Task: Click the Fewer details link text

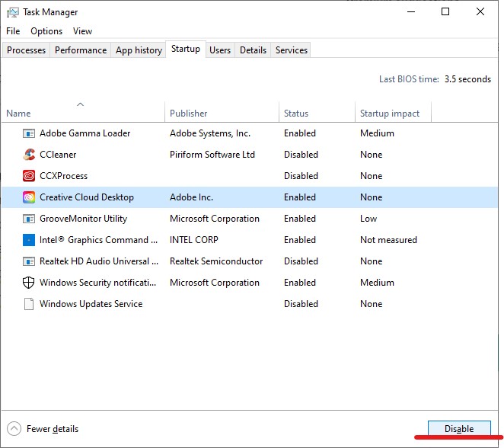Action: point(53,429)
